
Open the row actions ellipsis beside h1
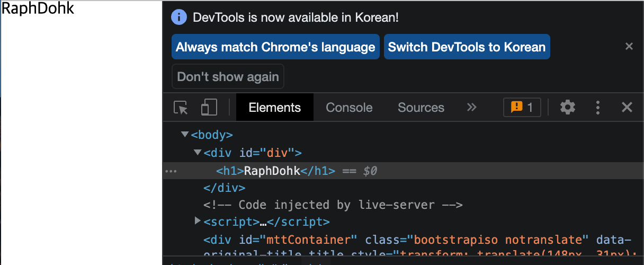171,171
